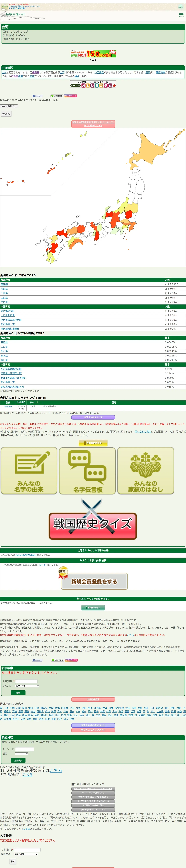Click the upper Facebook いいね button

(x=37, y=96)
